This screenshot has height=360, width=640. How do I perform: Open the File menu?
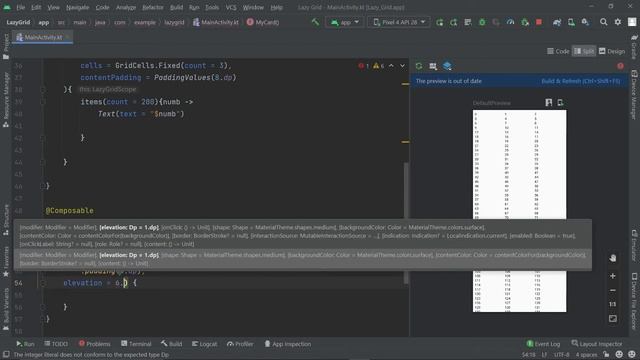point(20,7)
